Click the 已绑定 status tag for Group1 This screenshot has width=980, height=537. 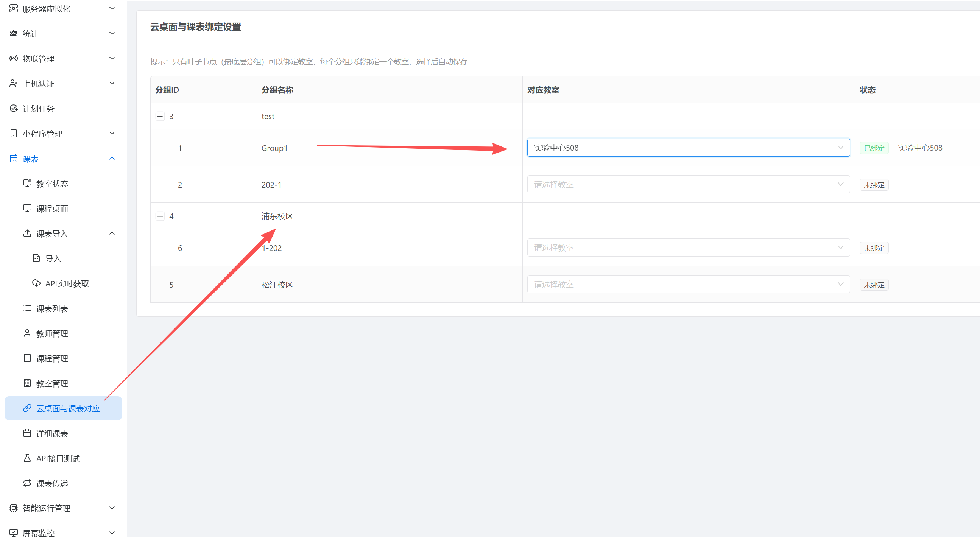(x=874, y=148)
